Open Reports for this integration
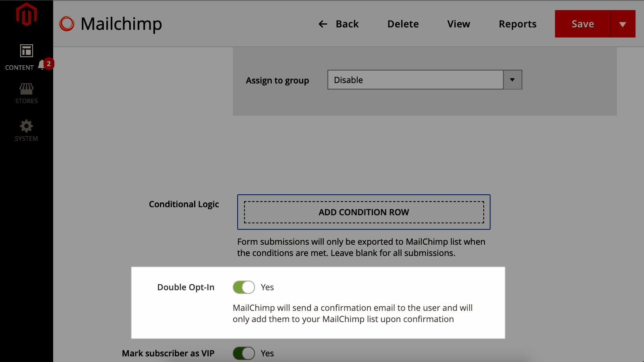Image resolution: width=644 pixels, height=362 pixels. [518, 24]
